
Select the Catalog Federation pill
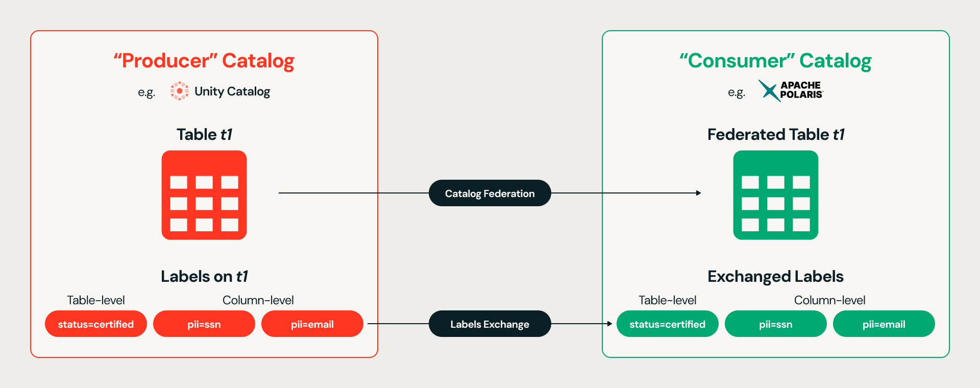pos(490,193)
